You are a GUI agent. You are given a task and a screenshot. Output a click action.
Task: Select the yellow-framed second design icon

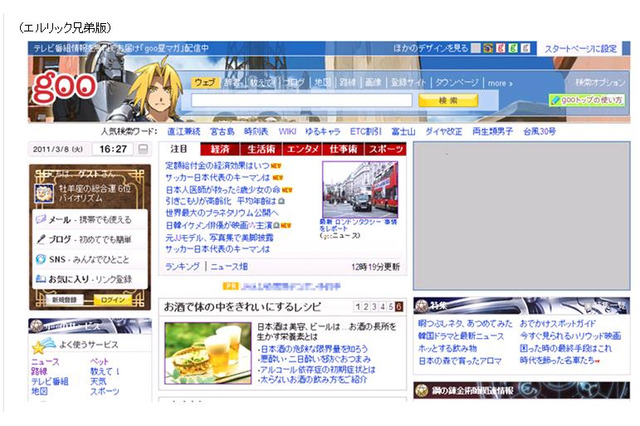coord(488,48)
